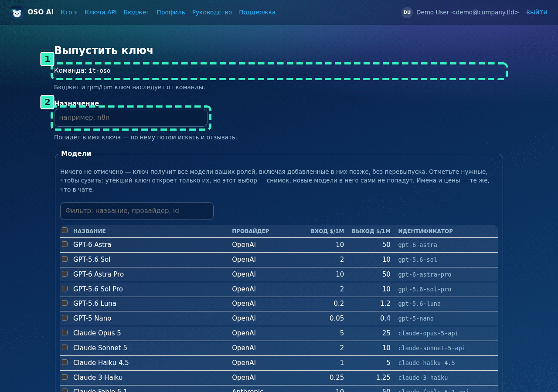Check the GPT-6 Astra Pro checkbox
This screenshot has width=558, height=392.
[x=65, y=274]
